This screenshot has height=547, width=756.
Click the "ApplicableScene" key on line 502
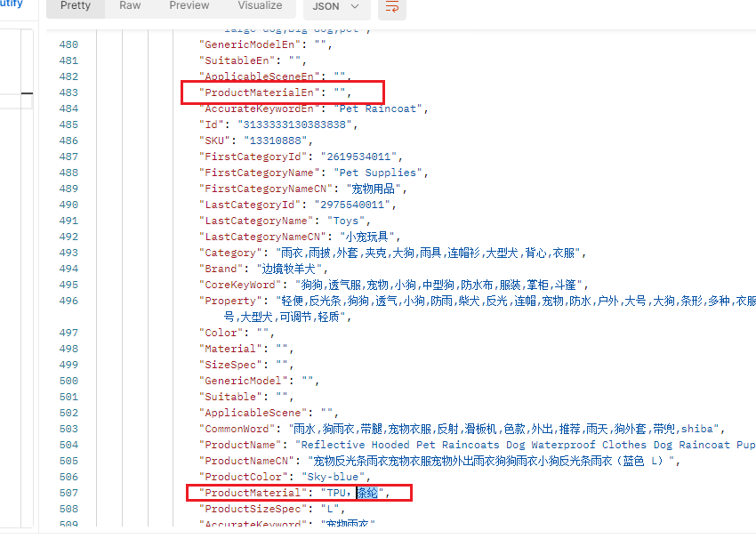(x=253, y=413)
